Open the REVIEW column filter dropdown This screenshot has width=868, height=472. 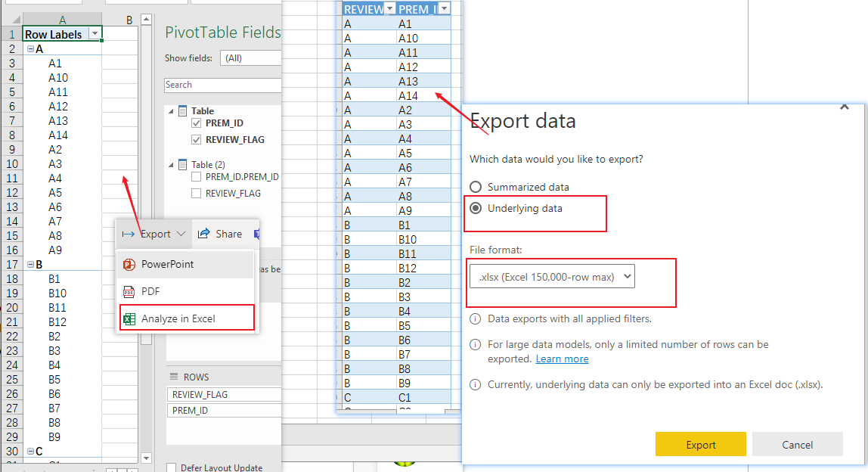click(x=390, y=9)
